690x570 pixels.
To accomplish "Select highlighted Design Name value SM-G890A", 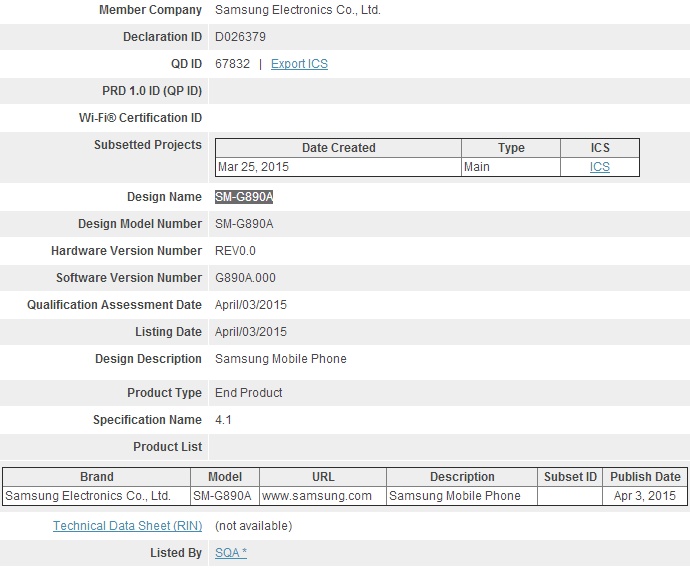I will pyautogui.click(x=244, y=197).
